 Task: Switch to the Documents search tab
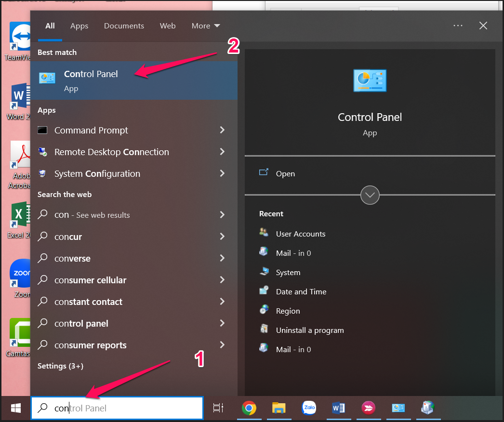click(124, 26)
